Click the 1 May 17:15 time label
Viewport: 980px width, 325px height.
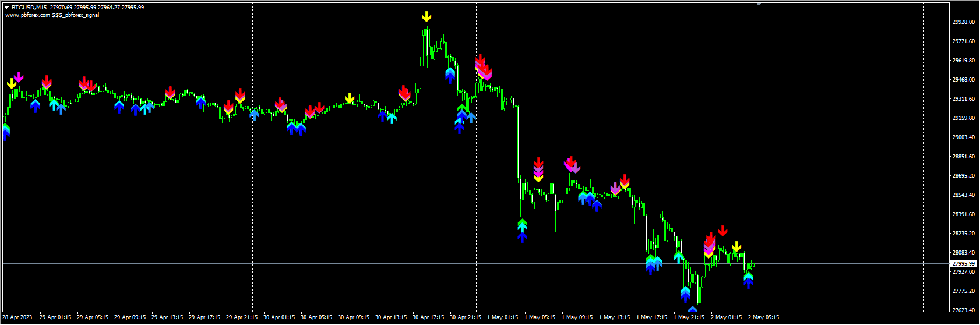tap(652, 318)
